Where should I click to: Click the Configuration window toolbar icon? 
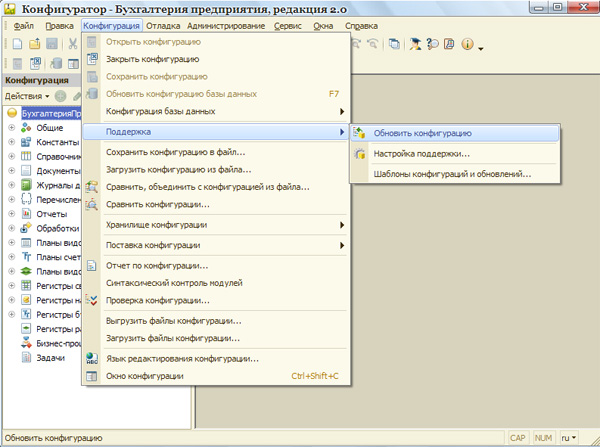73,63
